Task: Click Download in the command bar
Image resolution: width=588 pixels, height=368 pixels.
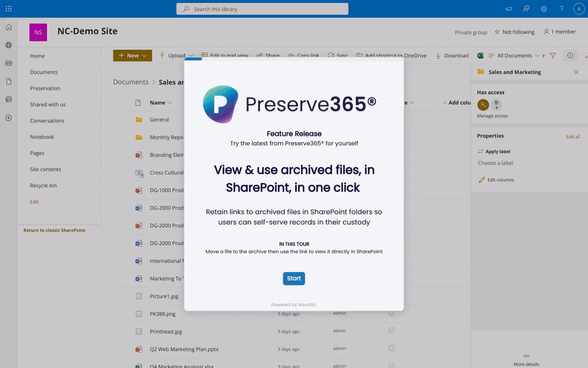Action: [x=452, y=55]
